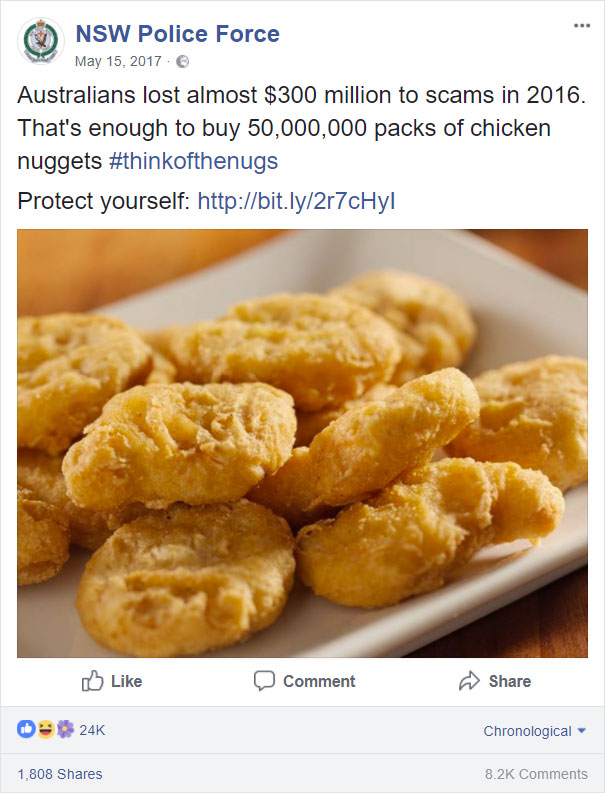Follow the bit.ly/2r7cHyI link
This screenshot has height=793, width=605.
(x=296, y=201)
